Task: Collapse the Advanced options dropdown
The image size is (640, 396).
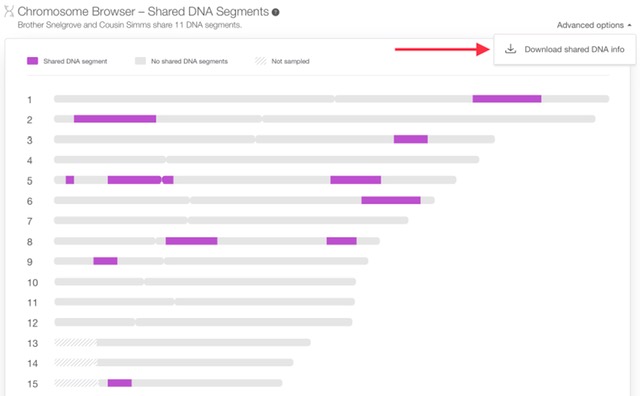Action: pyautogui.click(x=594, y=25)
